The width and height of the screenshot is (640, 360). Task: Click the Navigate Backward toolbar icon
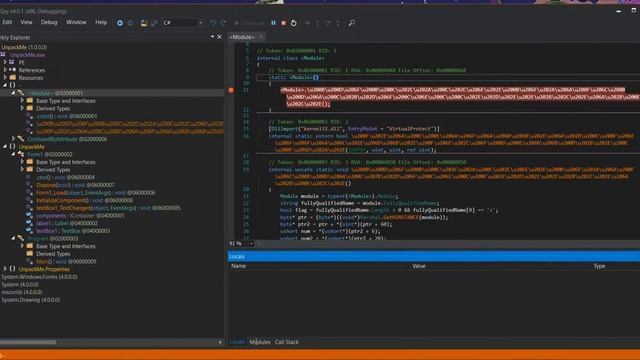tap(120, 23)
